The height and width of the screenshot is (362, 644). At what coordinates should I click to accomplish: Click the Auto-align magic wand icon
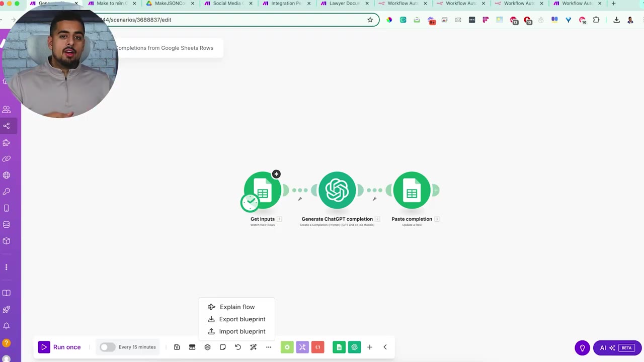tap(253, 347)
